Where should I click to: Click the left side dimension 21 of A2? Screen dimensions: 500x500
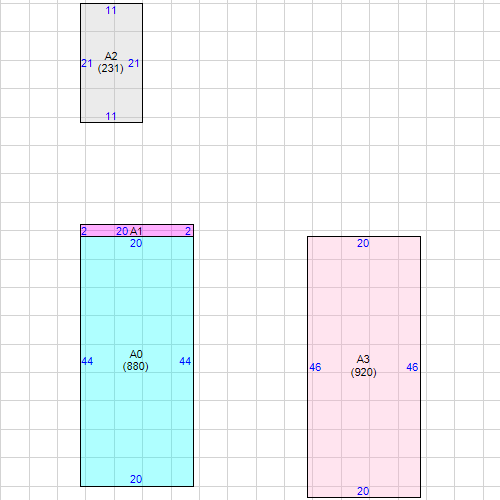(87, 63)
